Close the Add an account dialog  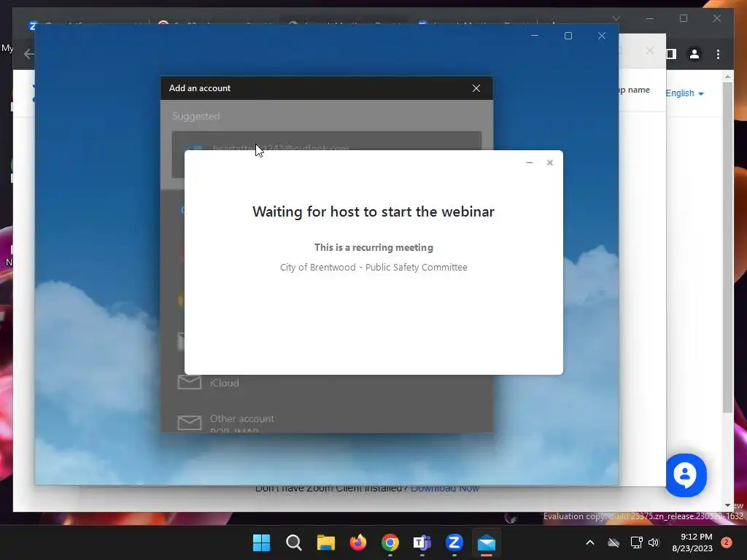click(x=476, y=88)
